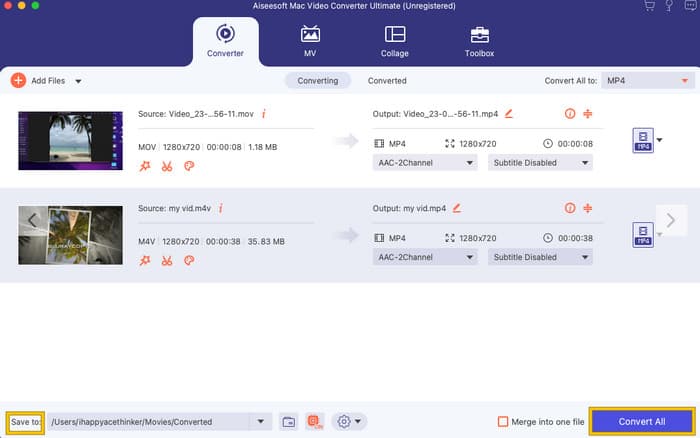Open the feedback chat icon
The width and height of the screenshot is (700, 438).
(x=690, y=6)
